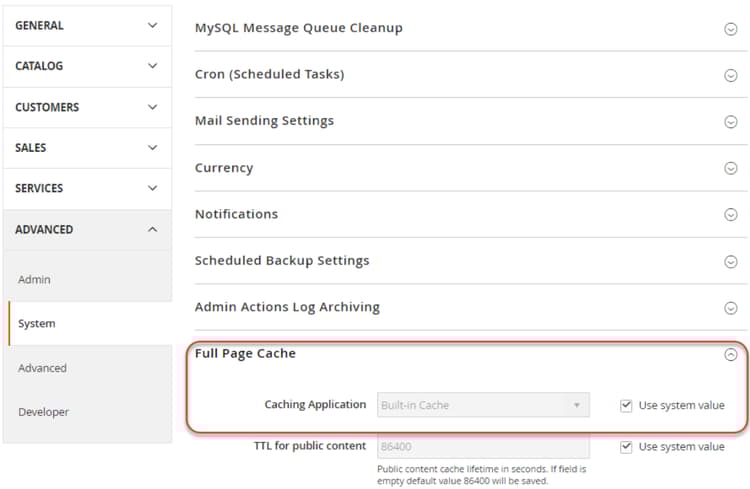Expand the GENERAL sidebar section
The height and width of the screenshot is (489, 750).
(x=87, y=25)
